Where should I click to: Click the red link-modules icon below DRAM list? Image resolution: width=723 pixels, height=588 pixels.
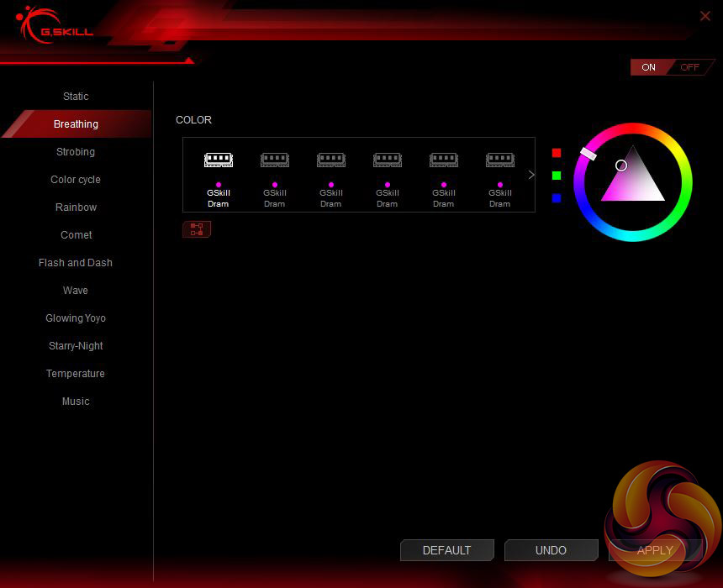tap(197, 229)
